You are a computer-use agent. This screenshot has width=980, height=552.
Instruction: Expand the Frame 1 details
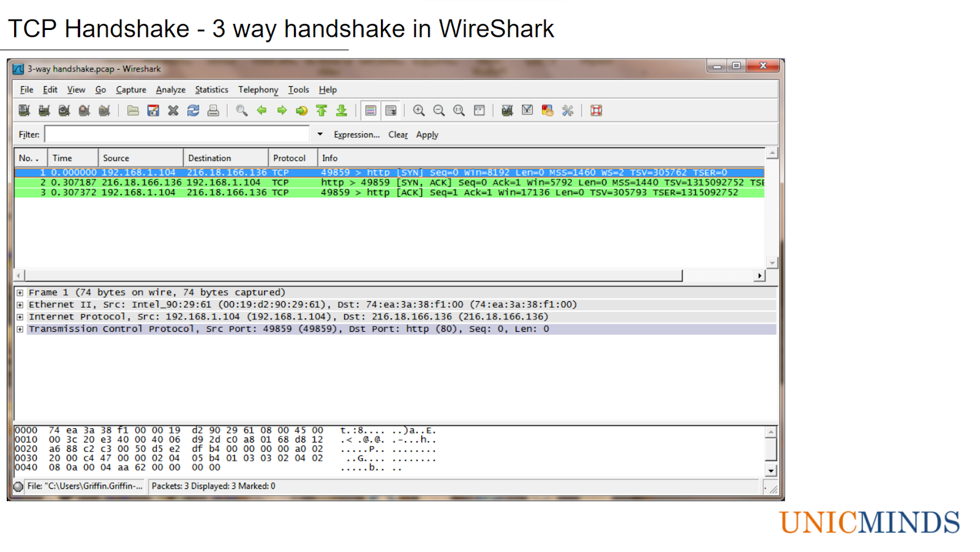coord(20,293)
